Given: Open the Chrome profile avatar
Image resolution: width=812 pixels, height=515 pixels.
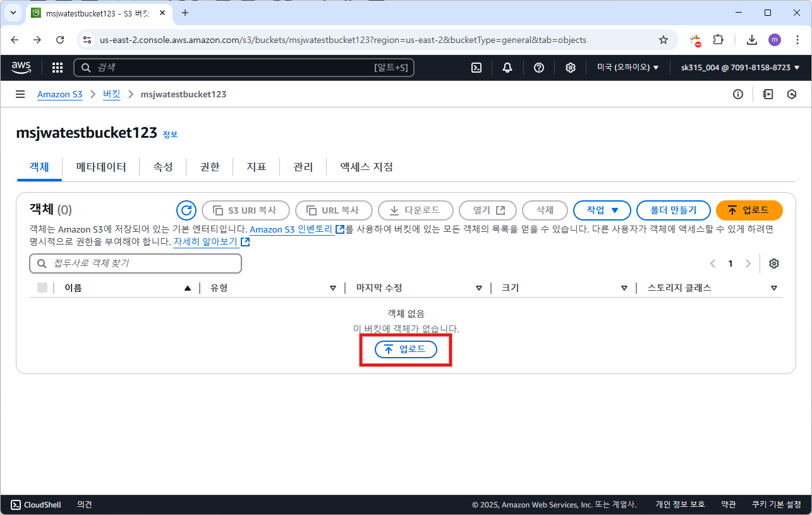Looking at the screenshot, I should (x=775, y=40).
